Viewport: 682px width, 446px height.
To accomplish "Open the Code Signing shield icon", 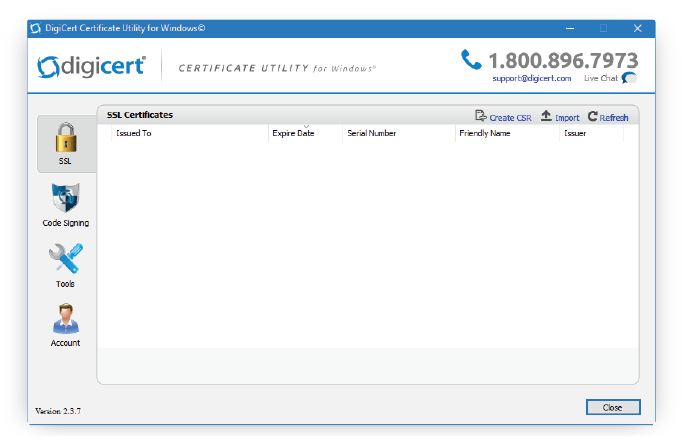I will click(66, 197).
